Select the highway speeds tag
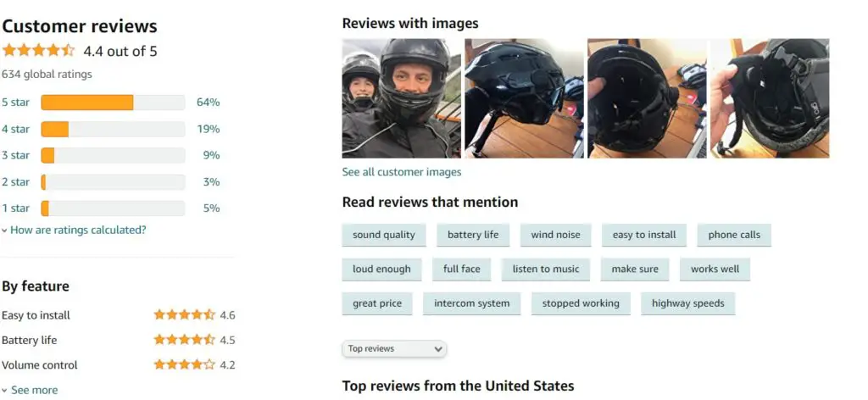 click(687, 303)
